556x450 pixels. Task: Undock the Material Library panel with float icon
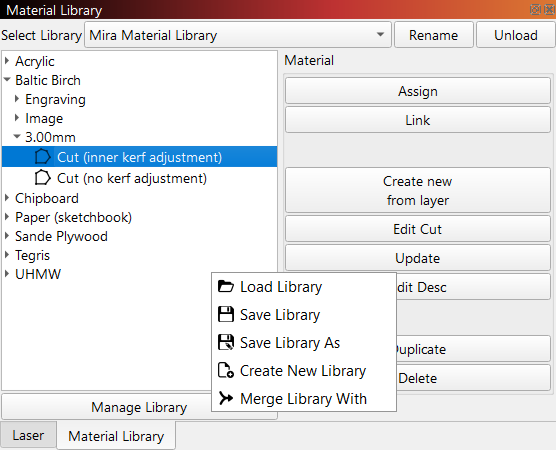(535, 9)
